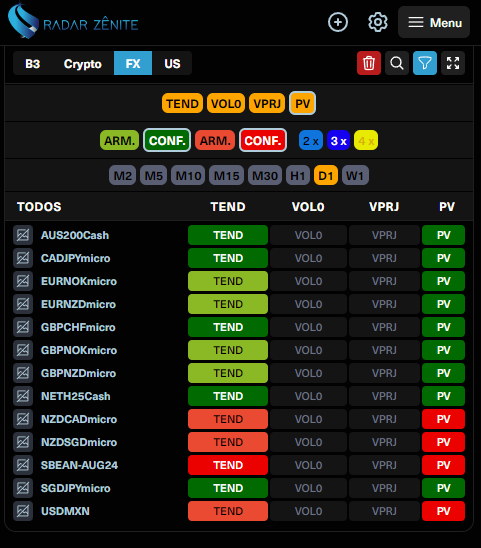Open chart icon for GBPNZDmicro
The width and height of the screenshot is (481, 548).
click(23, 373)
